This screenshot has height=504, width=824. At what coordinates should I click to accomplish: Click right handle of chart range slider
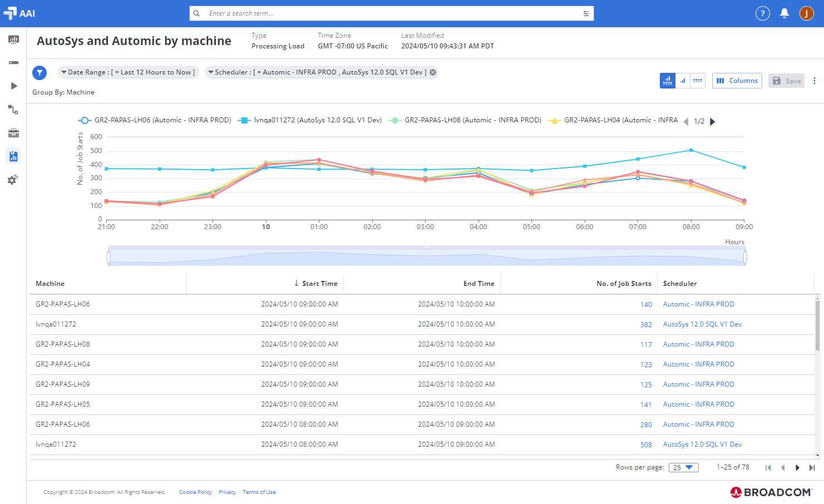point(745,256)
